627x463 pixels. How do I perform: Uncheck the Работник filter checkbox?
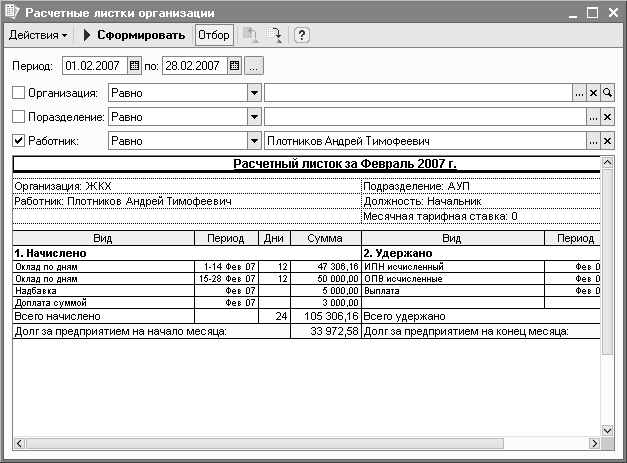17,141
